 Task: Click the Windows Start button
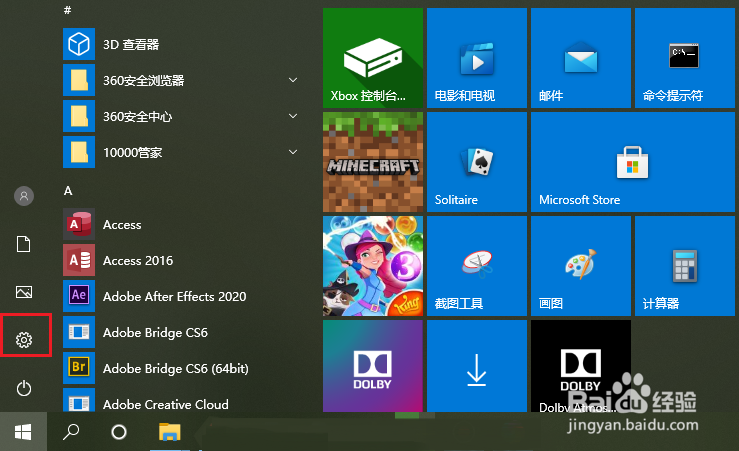pyautogui.click(x=23, y=432)
